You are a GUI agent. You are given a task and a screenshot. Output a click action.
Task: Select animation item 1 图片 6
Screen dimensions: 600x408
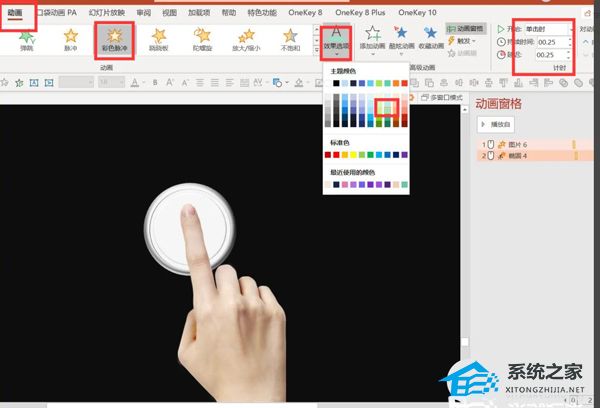pos(534,144)
